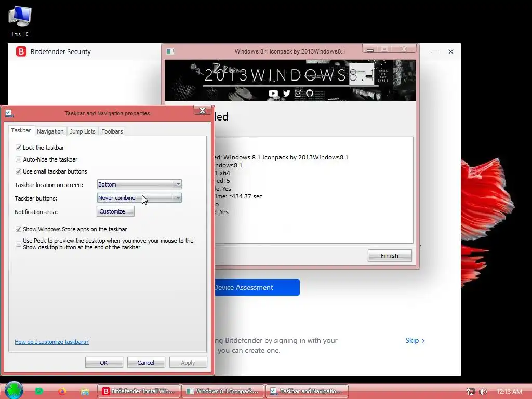This screenshot has width=532, height=399.
Task: Close the Bitdefender Security window
Action: click(x=451, y=51)
